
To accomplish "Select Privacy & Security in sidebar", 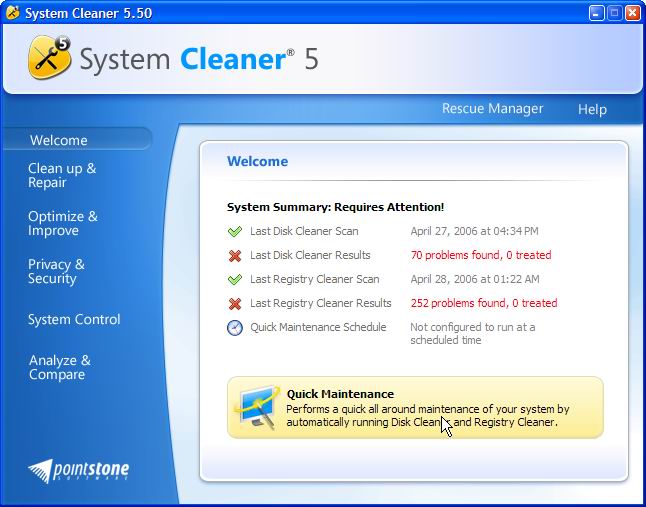I will click(56, 272).
